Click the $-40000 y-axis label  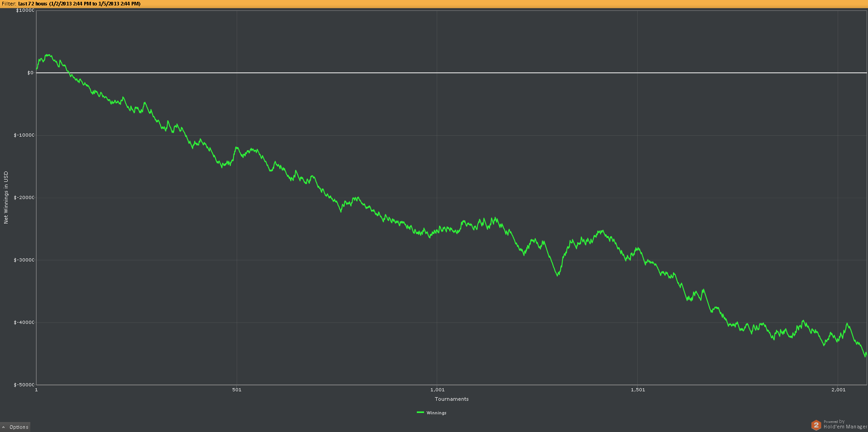24,323
